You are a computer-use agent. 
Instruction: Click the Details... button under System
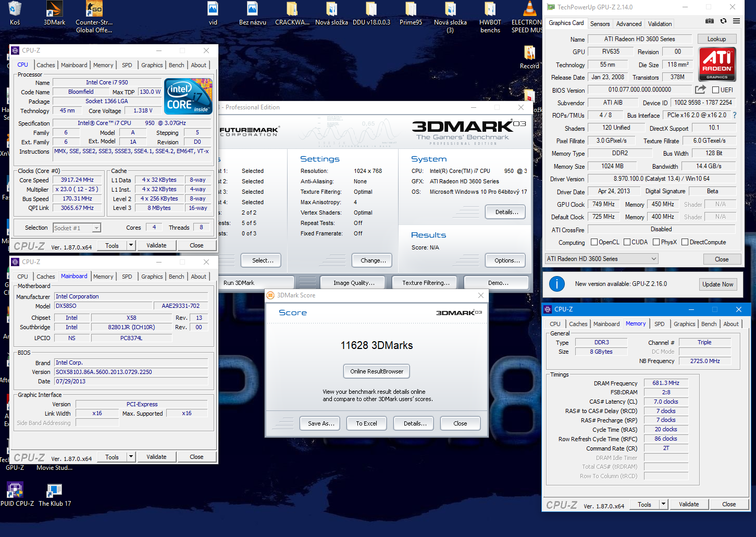506,212
